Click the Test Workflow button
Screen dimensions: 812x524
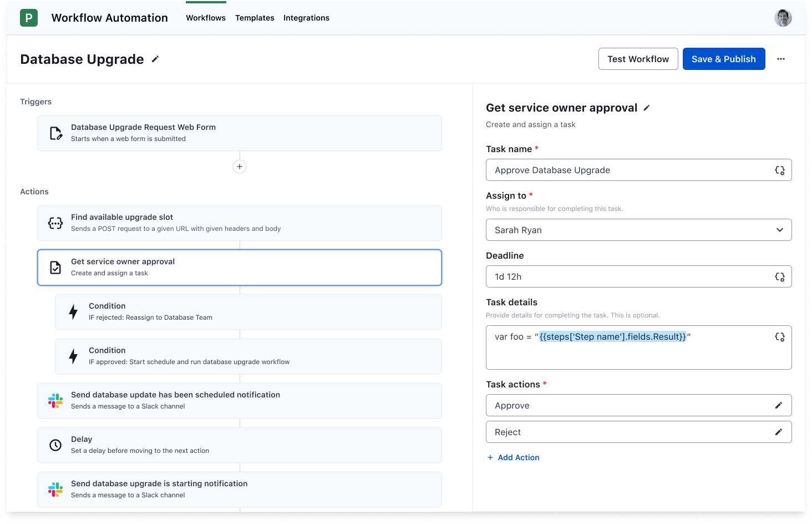638,59
